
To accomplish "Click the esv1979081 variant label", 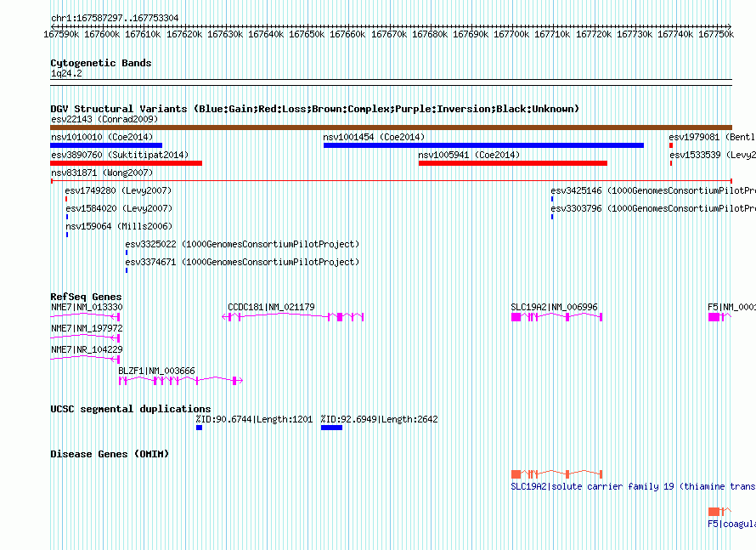I will [712, 137].
